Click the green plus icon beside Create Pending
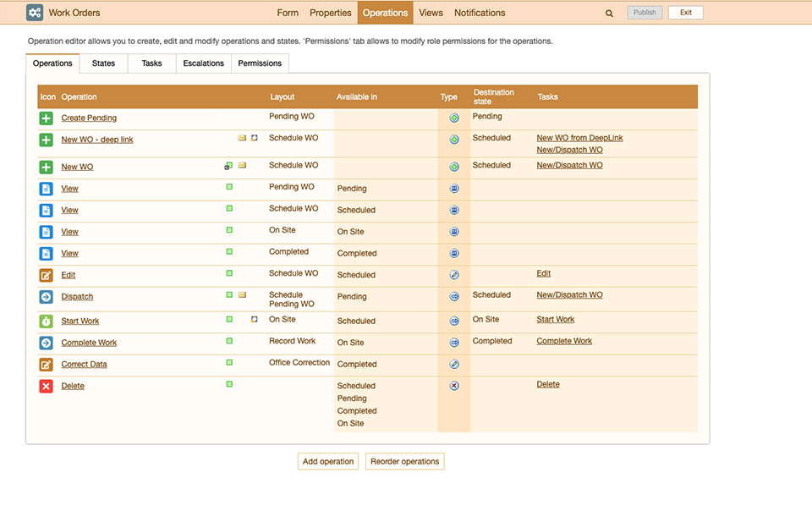 point(46,118)
